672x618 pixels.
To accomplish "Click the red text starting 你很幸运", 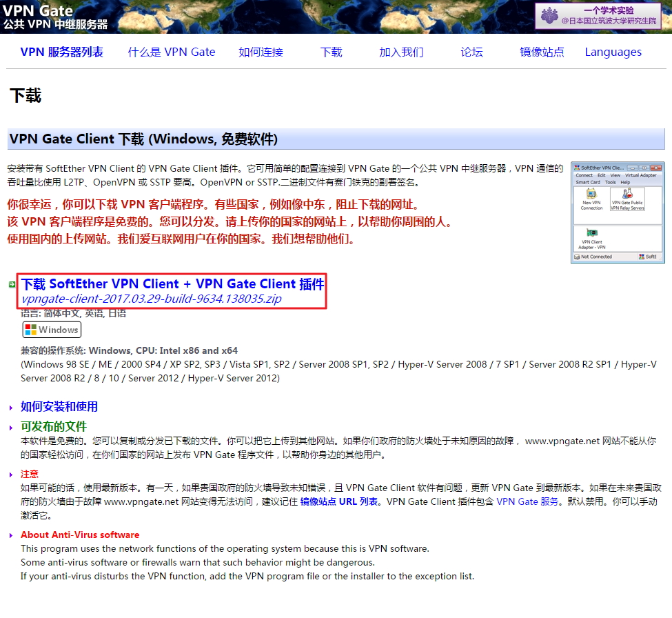I will tap(213, 204).
